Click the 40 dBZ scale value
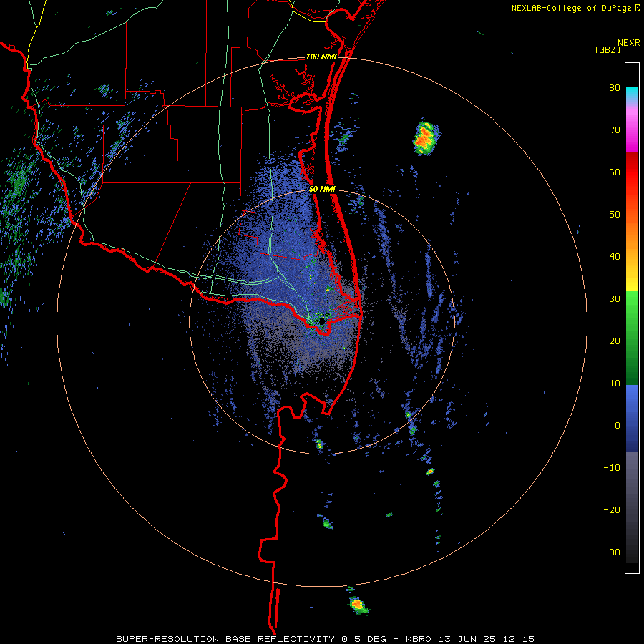The width and height of the screenshot is (644, 644). click(615, 257)
